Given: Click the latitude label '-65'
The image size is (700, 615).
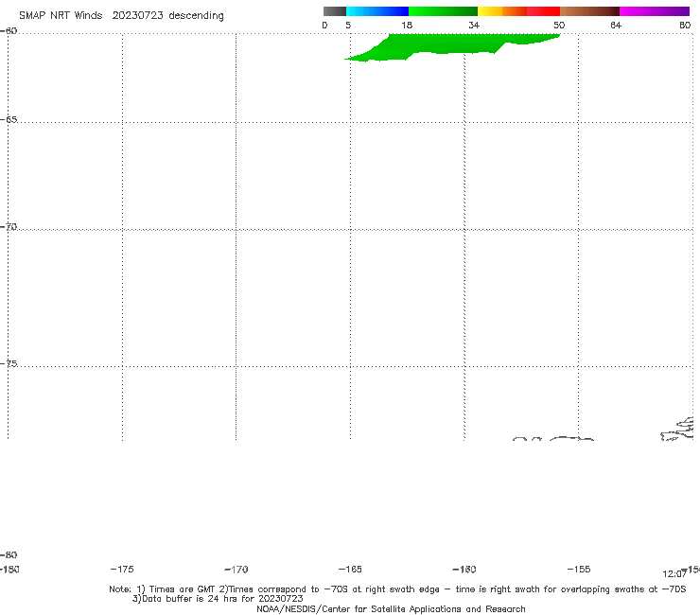Looking at the screenshot, I should (x=9, y=120).
